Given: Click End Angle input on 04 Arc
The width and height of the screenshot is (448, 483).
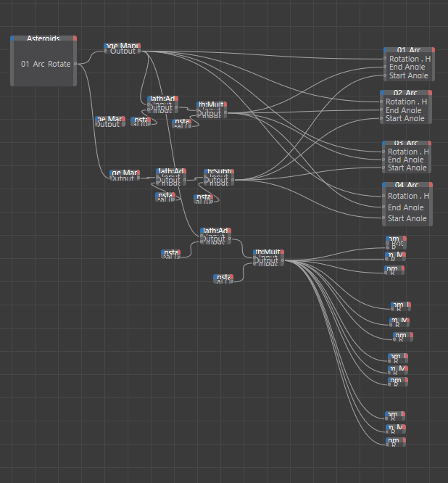Looking at the screenshot, I should click(384, 207).
